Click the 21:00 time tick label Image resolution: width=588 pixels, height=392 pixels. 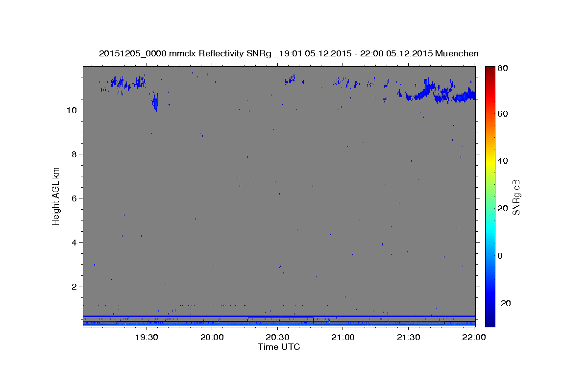[343, 338]
